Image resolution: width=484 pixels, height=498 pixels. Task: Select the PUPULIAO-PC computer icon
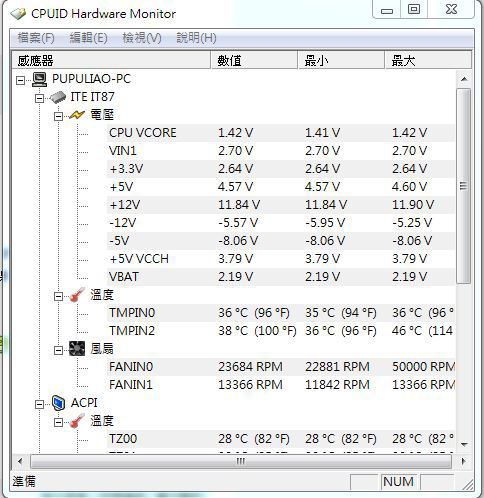39,80
